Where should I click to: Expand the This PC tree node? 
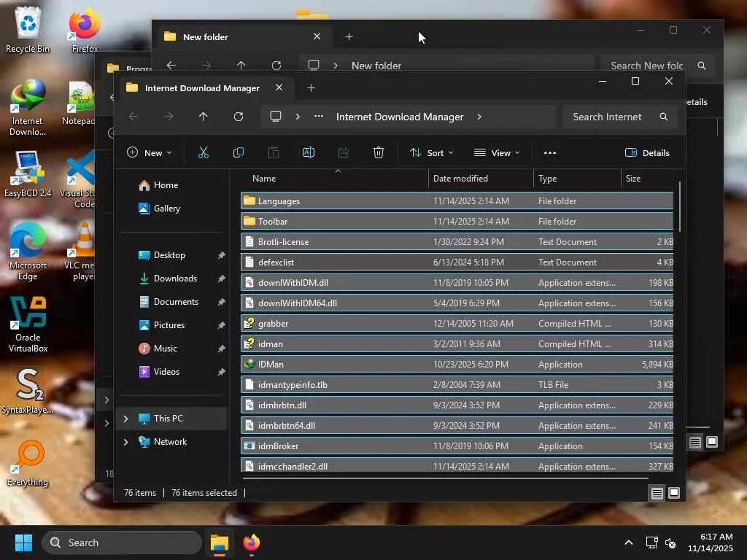click(125, 419)
